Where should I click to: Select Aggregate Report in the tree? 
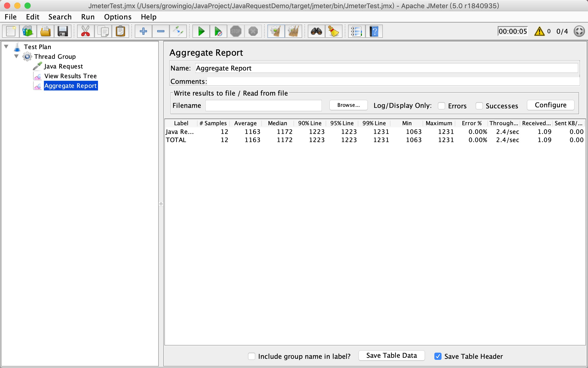point(70,86)
